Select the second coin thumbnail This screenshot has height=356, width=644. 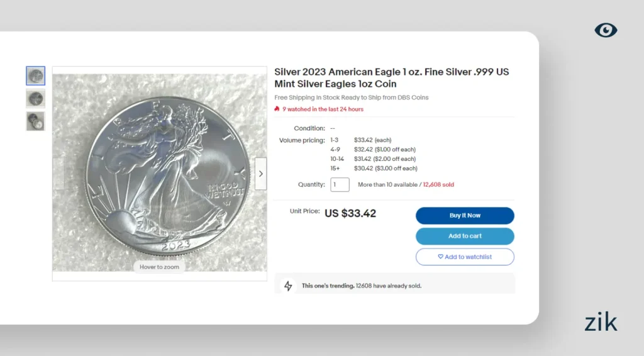click(35, 99)
